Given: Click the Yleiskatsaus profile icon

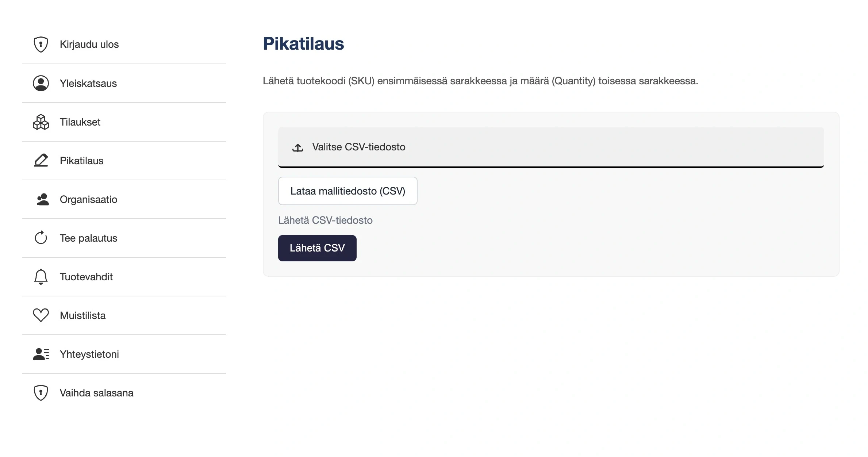Looking at the screenshot, I should (41, 83).
